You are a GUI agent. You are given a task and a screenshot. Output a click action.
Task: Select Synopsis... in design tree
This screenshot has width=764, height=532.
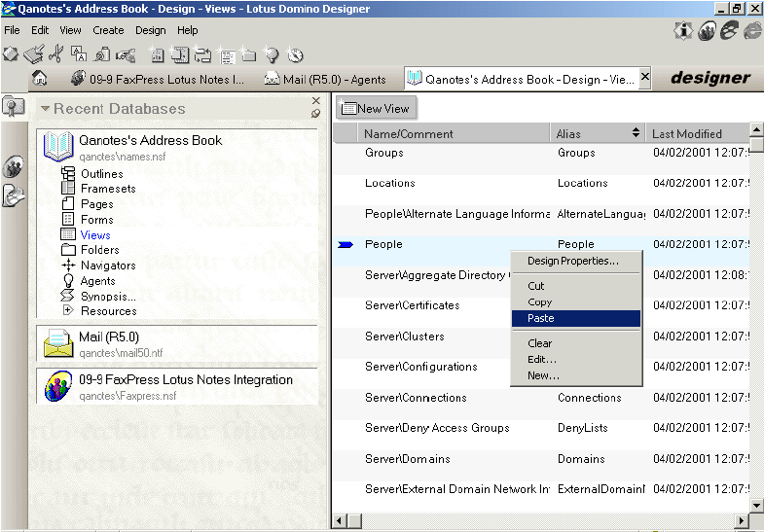click(108, 297)
